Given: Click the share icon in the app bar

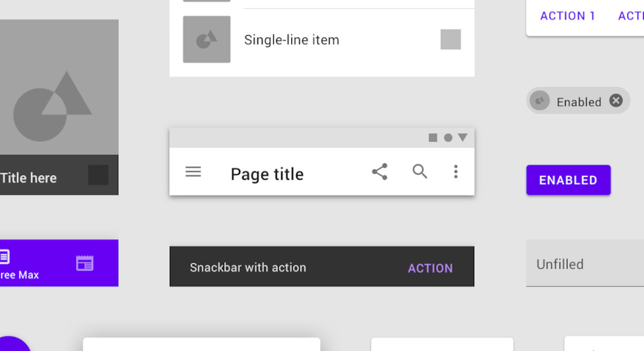Looking at the screenshot, I should [x=379, y=171].
